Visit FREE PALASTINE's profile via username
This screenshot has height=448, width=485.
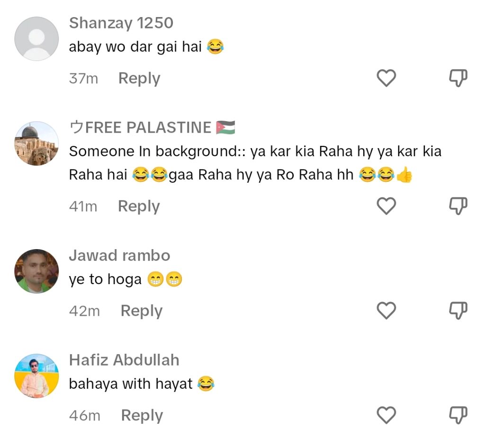click(148, 127)
